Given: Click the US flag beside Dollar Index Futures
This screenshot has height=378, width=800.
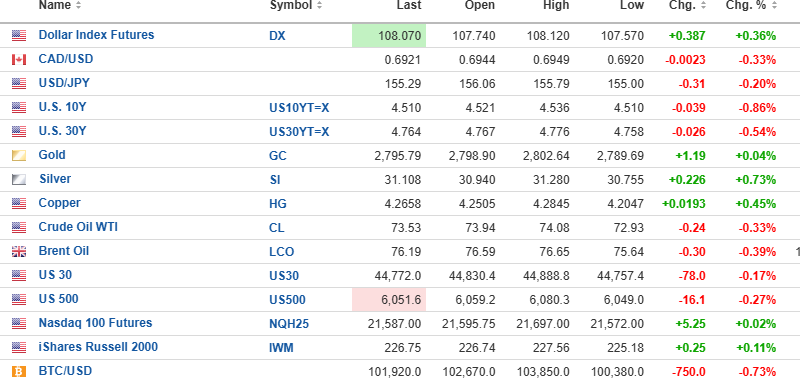Looking at the screenshot, I should (x=19, y=36).
